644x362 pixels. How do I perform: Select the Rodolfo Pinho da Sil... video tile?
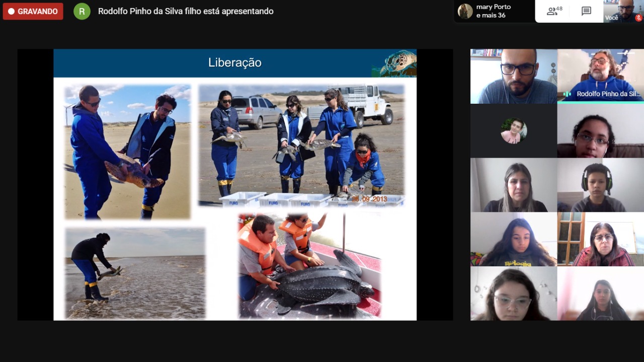(600, 76)
